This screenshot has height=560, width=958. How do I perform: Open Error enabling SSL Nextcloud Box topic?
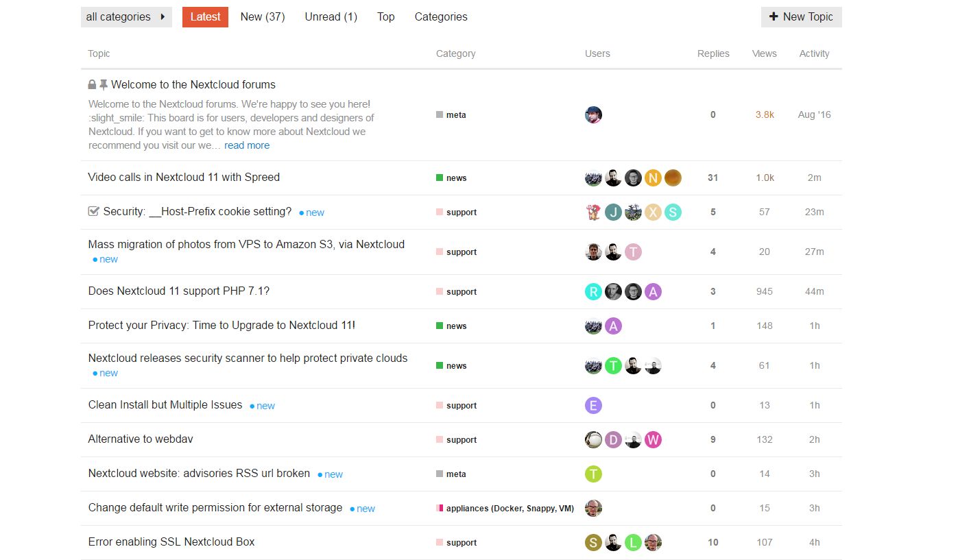pyautogui.click(x=171, y=542)
